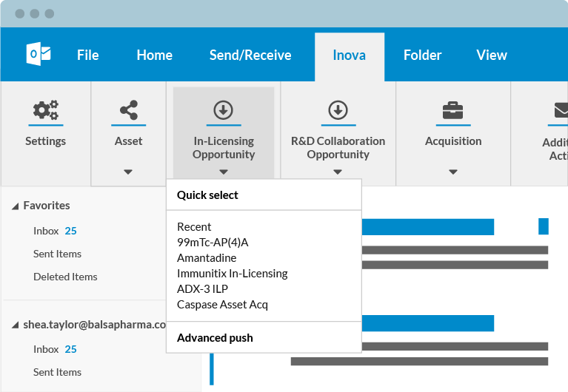Viewport: 568px width, 392px height.
Task: Click the Acquisition label
Action: 453,141
